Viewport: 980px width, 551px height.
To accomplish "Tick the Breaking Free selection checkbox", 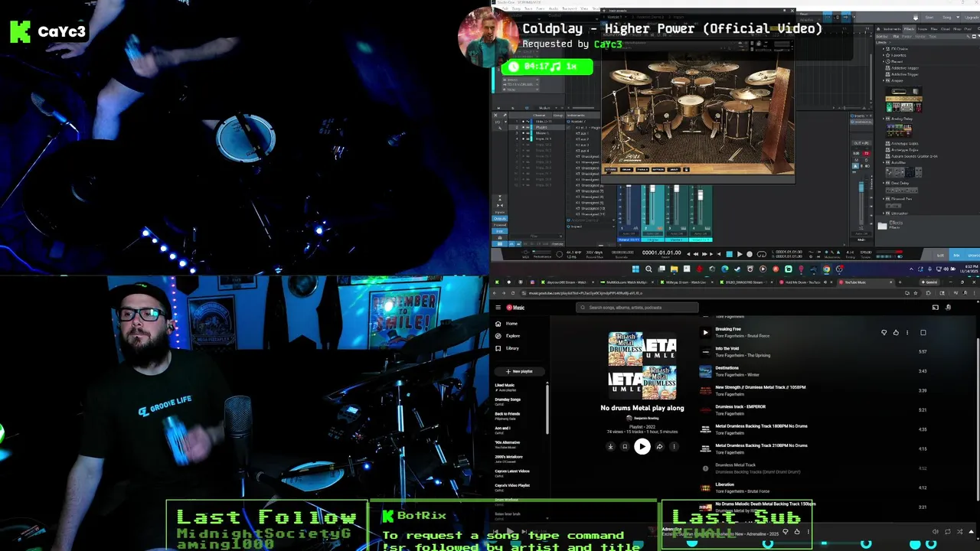I will point(923,332).
